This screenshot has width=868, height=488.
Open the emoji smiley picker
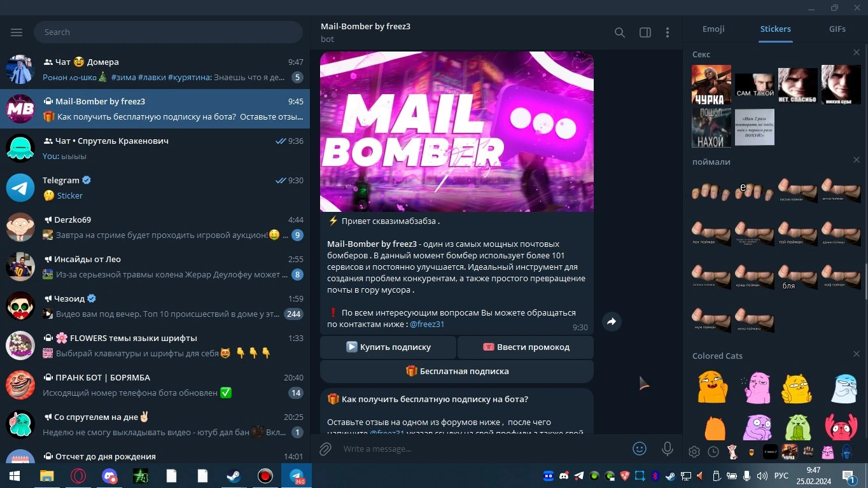coord(640,449)
